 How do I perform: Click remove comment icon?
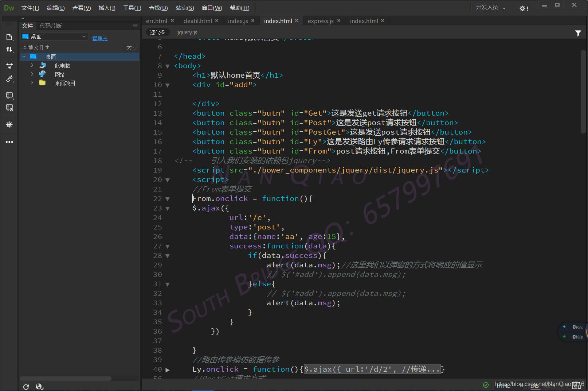point(9,108)
